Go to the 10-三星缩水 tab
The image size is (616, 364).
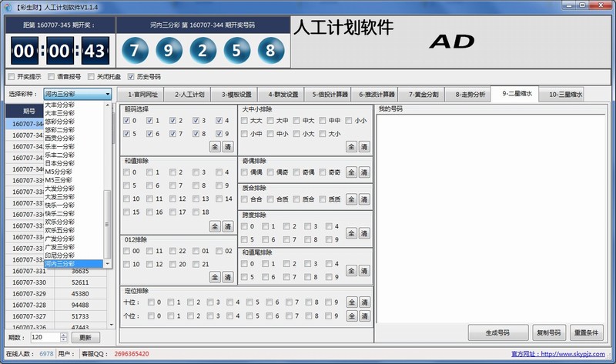(565, 95)
